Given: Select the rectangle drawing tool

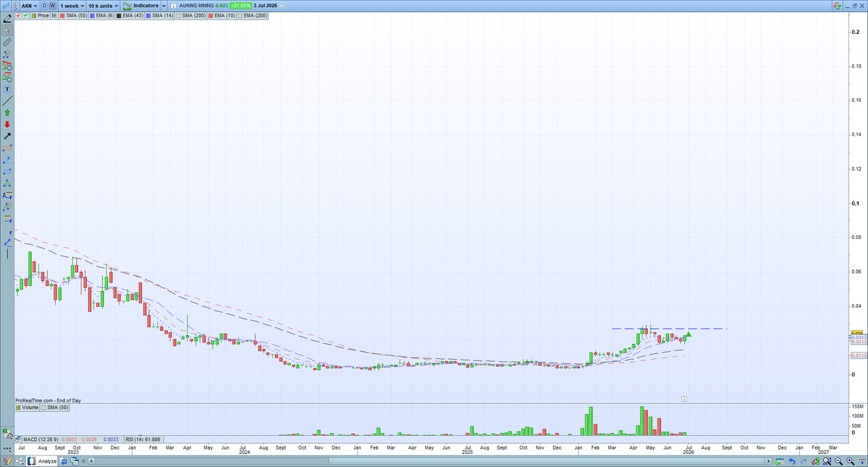Looking at the screenshot, I should click(7, 171).
